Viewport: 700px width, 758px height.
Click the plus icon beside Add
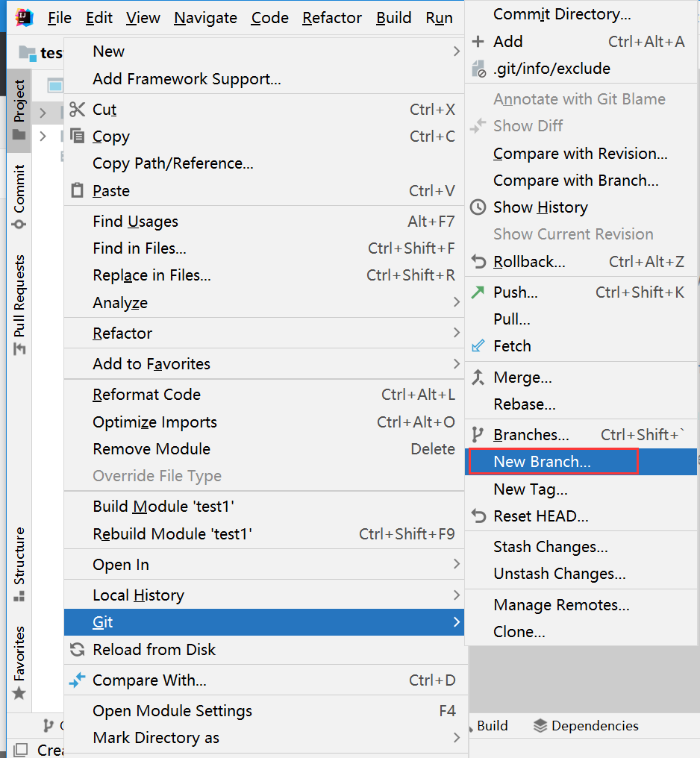[478, 42]
